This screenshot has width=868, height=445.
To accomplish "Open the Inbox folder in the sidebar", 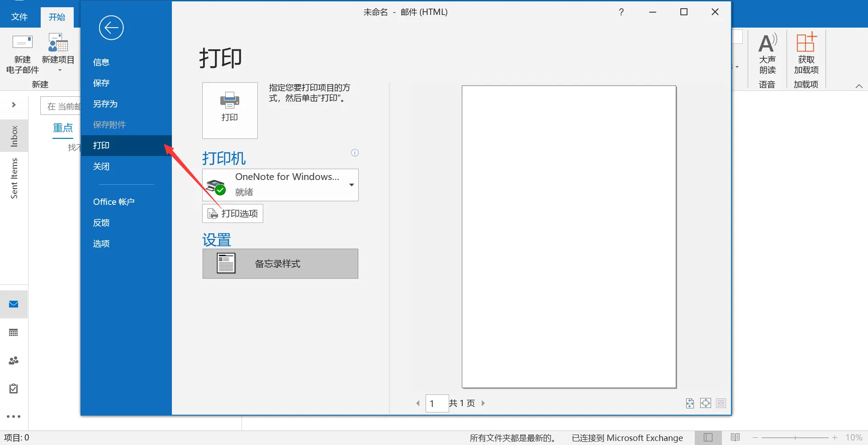I will (14, 136).
